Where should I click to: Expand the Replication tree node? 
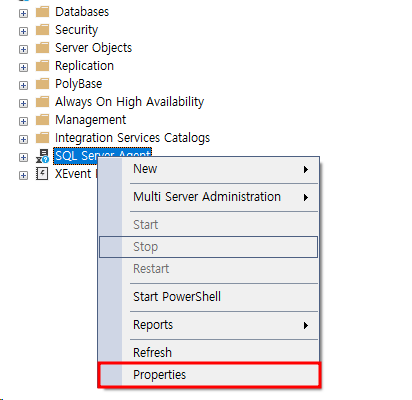click(x=23, y=67)
